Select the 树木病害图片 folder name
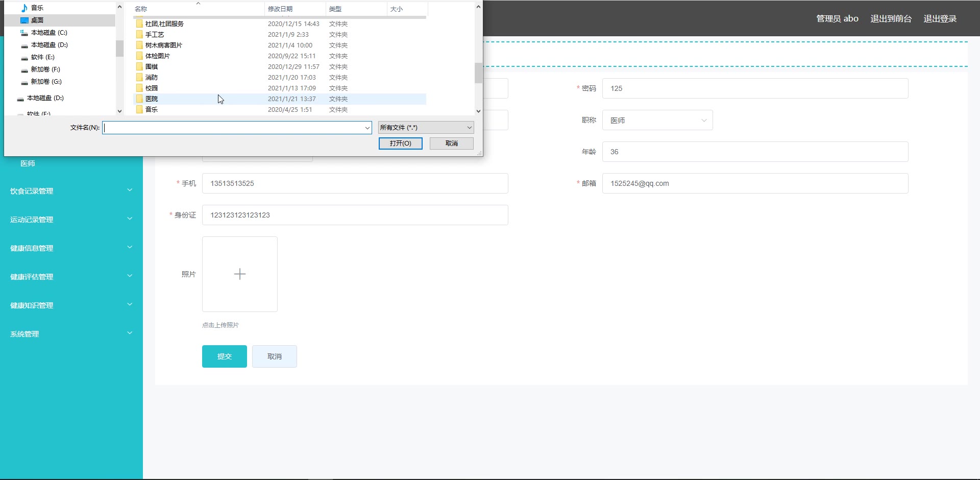 (x=164, y=45)
